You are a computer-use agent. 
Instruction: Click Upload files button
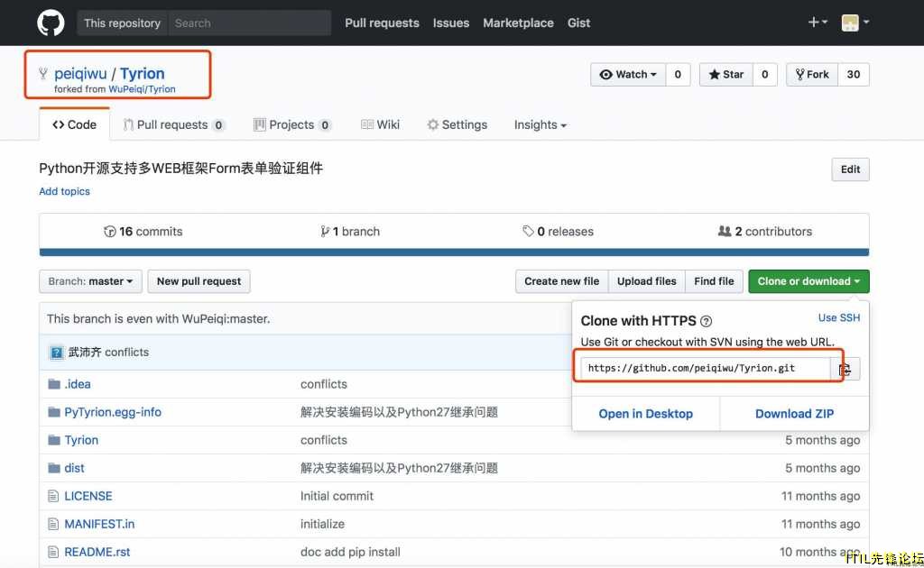pyautogui.click(x=646, y=281)
